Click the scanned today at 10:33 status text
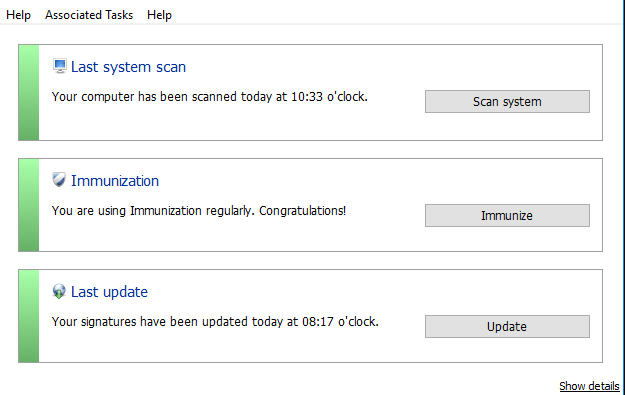Image resolution: width=625 pixels, height=395 pixels. (x=210, y=97)
